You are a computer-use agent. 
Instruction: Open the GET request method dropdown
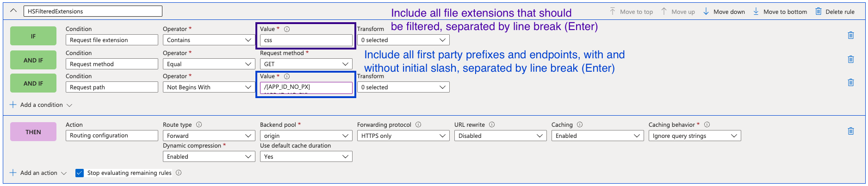tap(306, 64)
